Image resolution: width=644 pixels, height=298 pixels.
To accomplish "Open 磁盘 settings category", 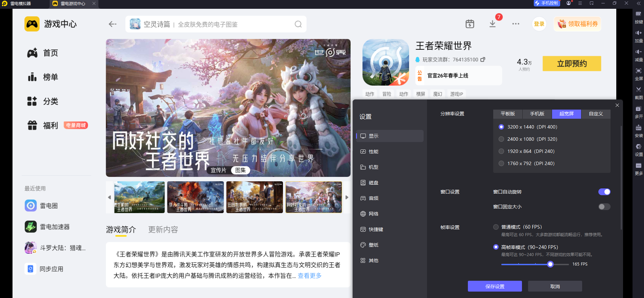I will click(x=390, y=183).
